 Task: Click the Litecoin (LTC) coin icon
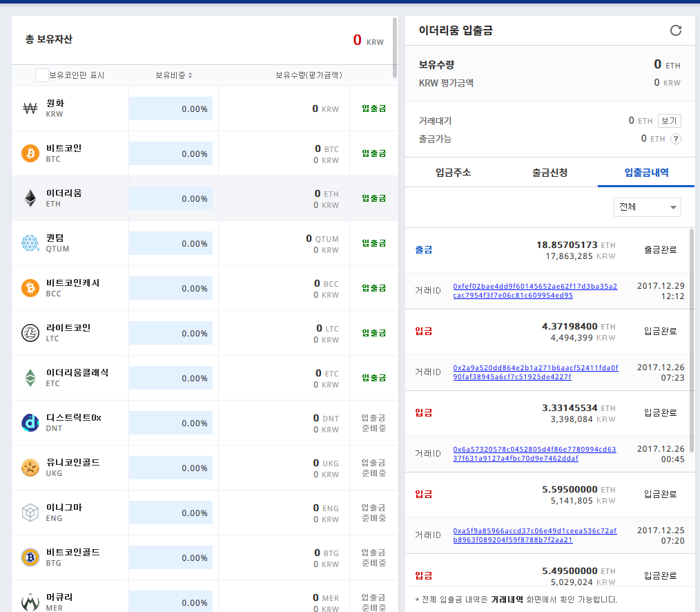click(30, 333)
